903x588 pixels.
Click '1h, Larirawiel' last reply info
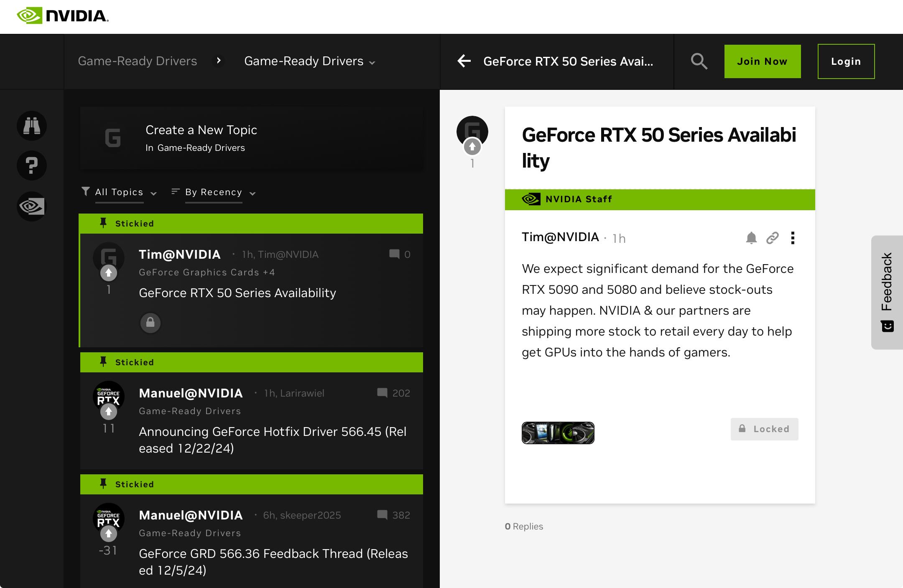[x=294, y=393]
